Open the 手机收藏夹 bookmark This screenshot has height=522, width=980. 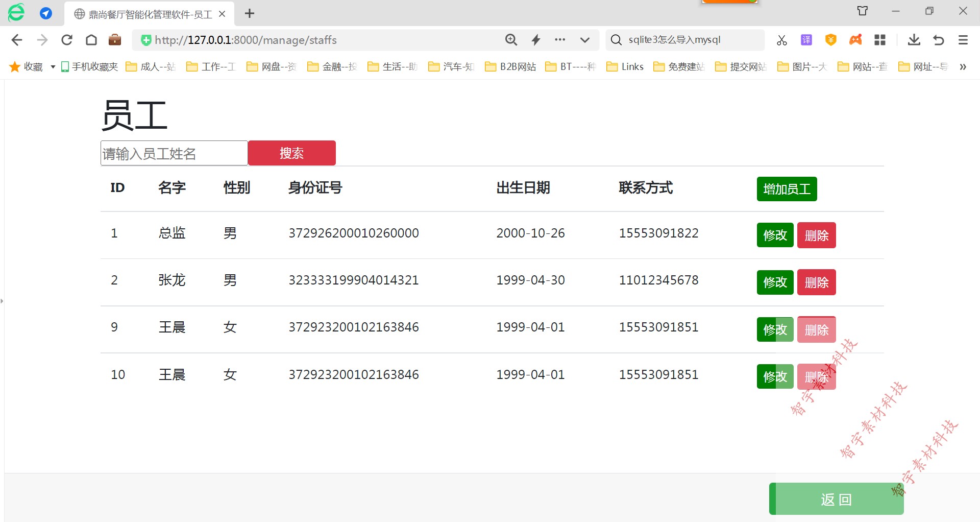(x=89, y=66)
